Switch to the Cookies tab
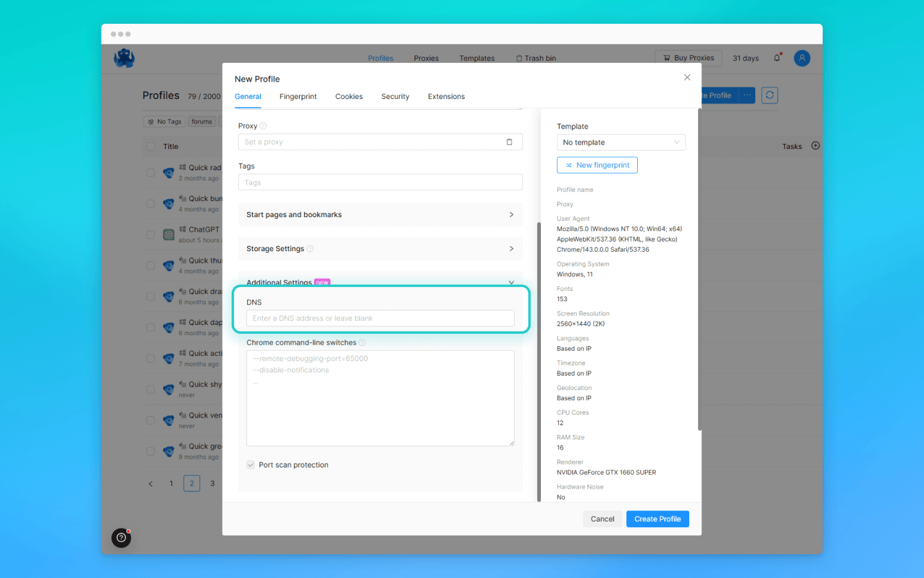The image size is (924, 578). click(x=349, y=96)
